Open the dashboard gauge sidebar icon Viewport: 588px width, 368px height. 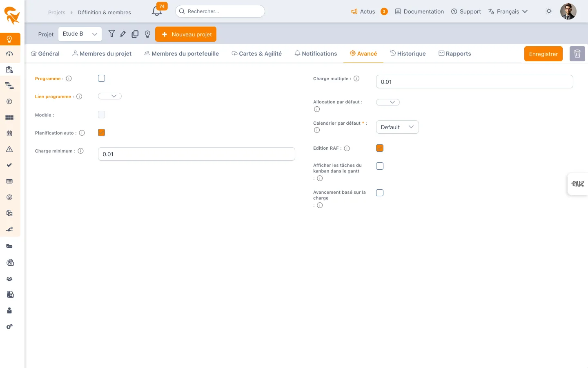[x=9, y=54]
